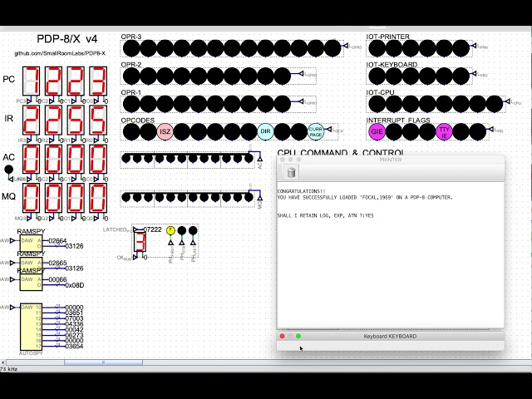Click the AC link bit LED
Screen dimensions: 532x399
tap(9, 170)
